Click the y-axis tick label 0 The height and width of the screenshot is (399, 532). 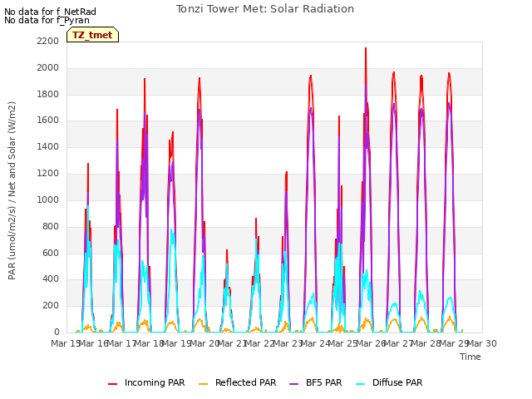point(57,332)
